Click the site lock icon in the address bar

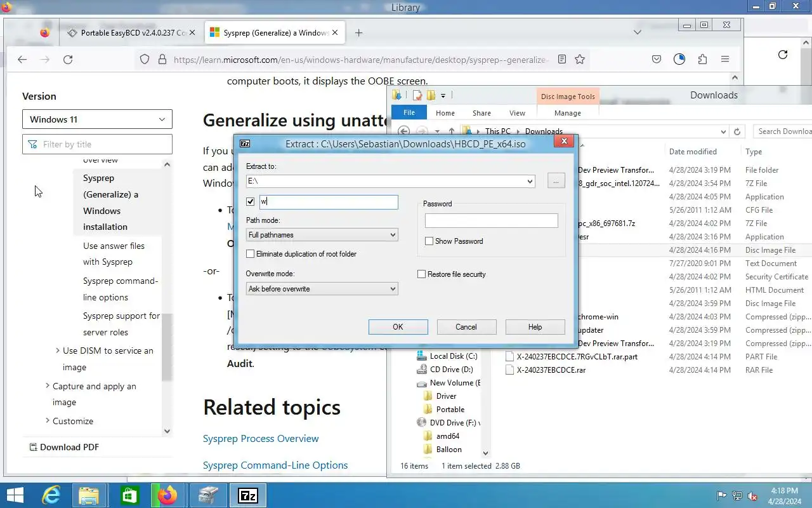tap(162, 59)
